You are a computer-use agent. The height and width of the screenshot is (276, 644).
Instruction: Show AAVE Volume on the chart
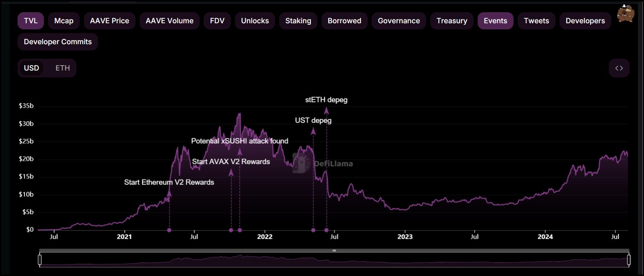[169, 21]
